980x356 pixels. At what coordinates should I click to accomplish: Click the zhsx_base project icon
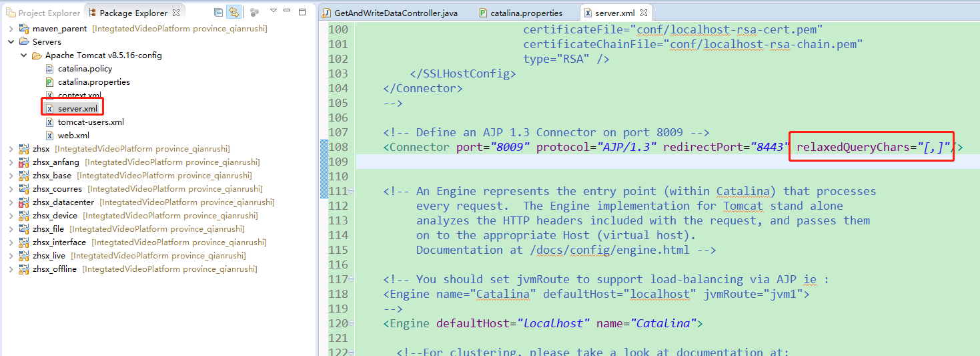(x=25, y=175)
